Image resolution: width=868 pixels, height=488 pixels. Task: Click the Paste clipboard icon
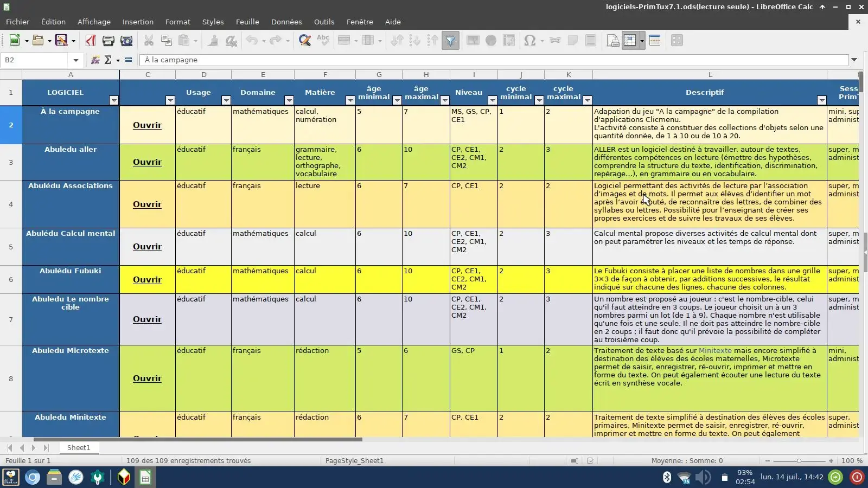pos(184,41)
